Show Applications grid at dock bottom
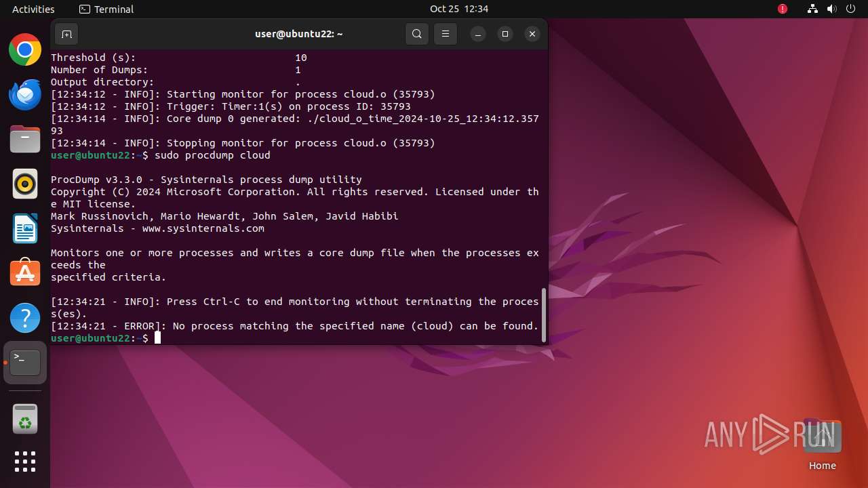868x488 pixels. 25,462
